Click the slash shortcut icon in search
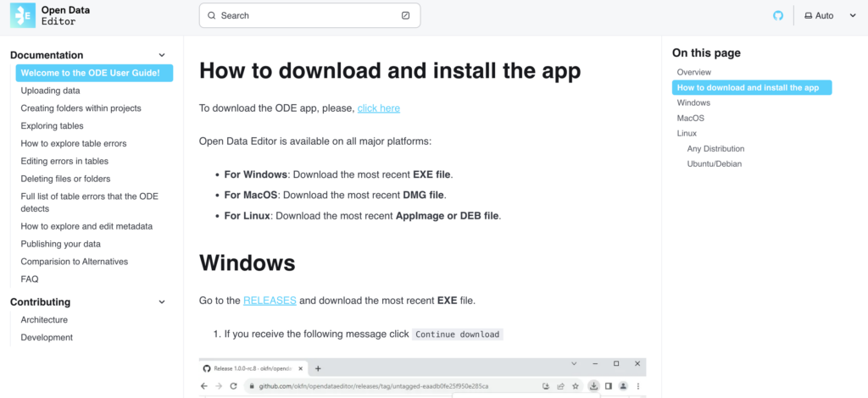The height and width of the screenshot is (398, 868). pos(405,15)
